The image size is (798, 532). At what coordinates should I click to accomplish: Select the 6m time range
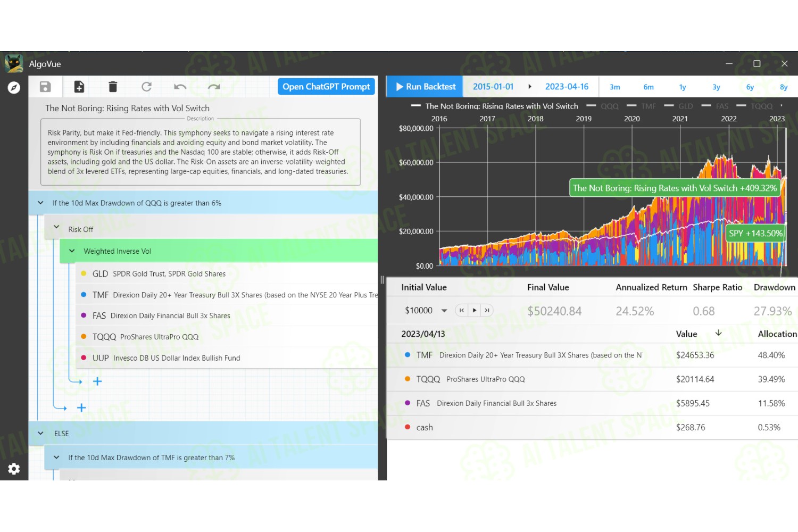click(649, 87)
